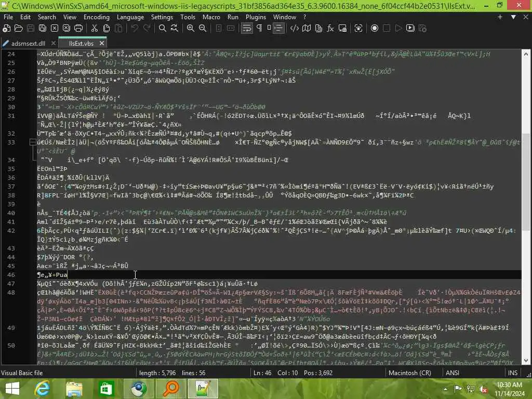532x399 pixels.
Task: Print the document with the printer icon
Action: [78, 29]
